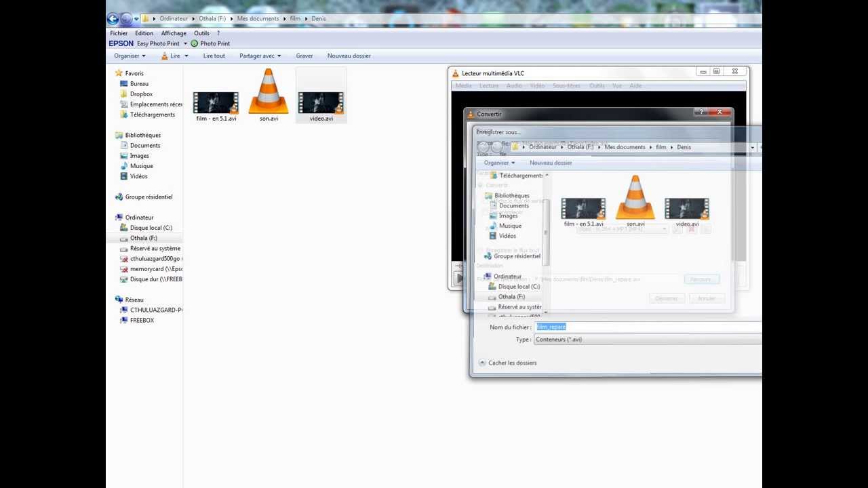The image size is (868, 488).
Task: Open Réservé au système drive in Explorer
Action: click(x=150, y=248)
